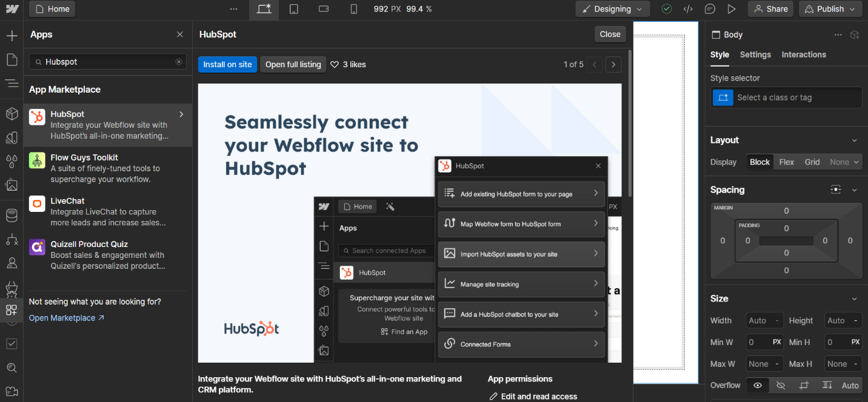The image size is (868, 402).
Task: Collapse the Size section
Action: click(x=855, y=299)
